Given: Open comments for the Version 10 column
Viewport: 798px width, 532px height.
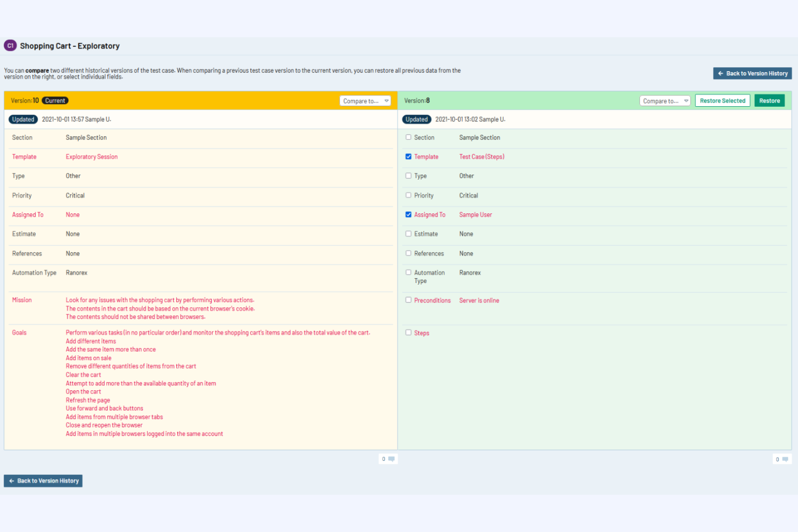Looking at the screenshot, I should tap(388, 459).
